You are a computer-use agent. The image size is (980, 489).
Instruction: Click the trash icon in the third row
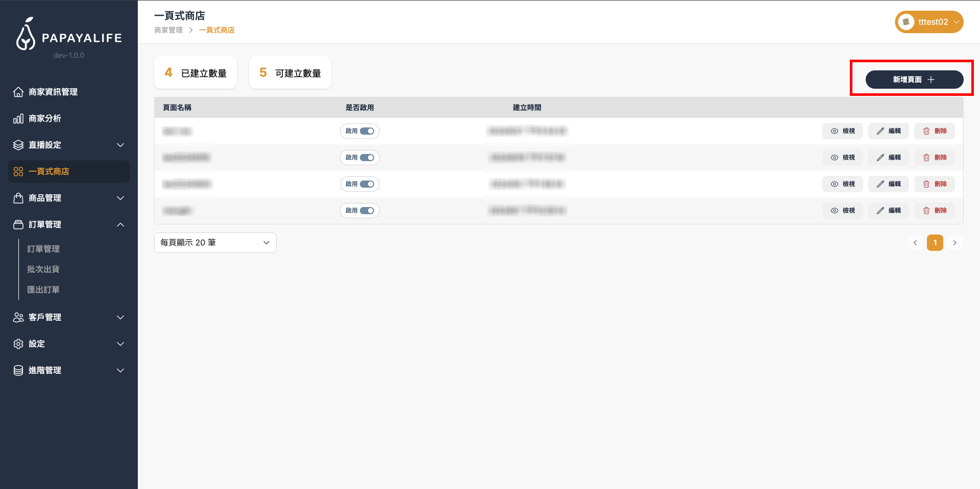point(926,184)
